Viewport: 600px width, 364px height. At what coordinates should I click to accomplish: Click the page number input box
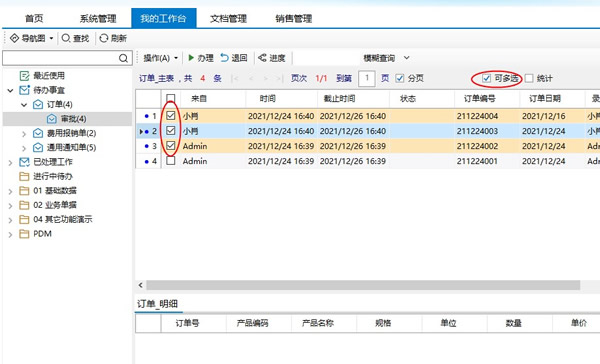367,78
